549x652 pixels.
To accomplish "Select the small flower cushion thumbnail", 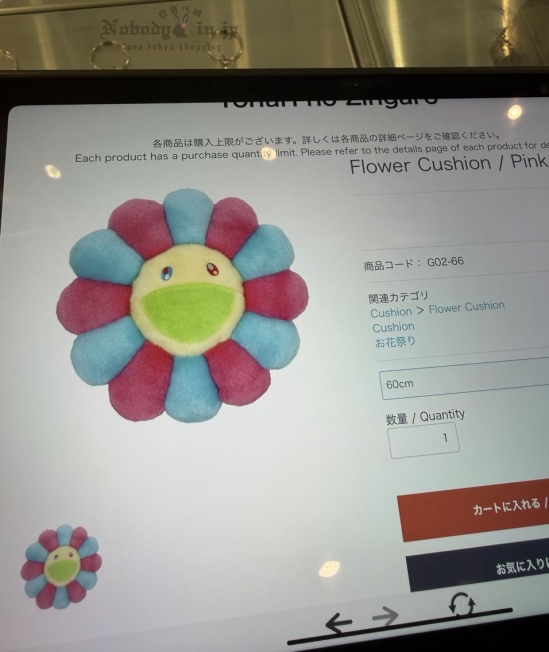I will pyautogui.click(x=61, y=567).
